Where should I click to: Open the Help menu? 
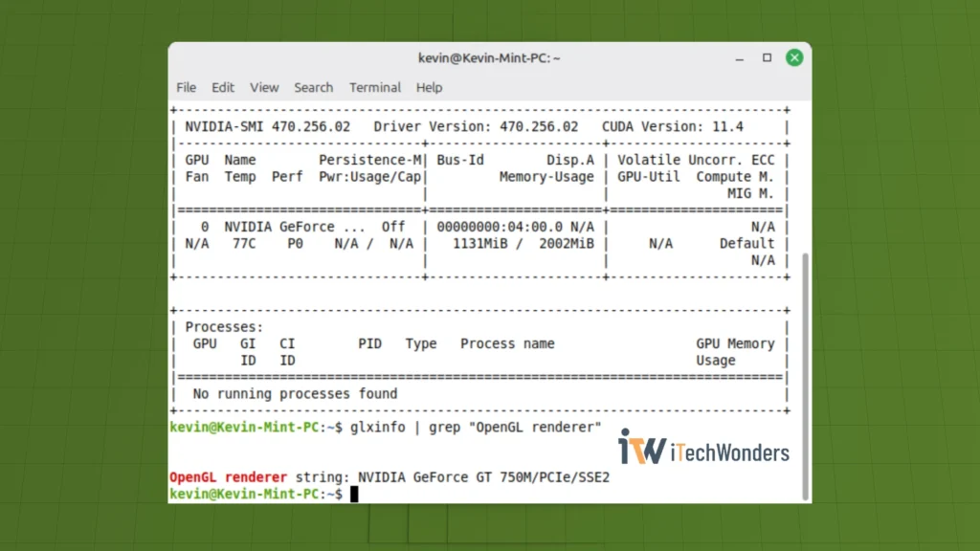(429, 87)
